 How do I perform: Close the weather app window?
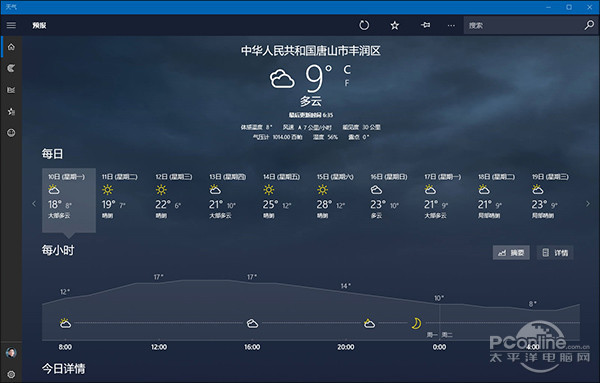pos(590,7)
